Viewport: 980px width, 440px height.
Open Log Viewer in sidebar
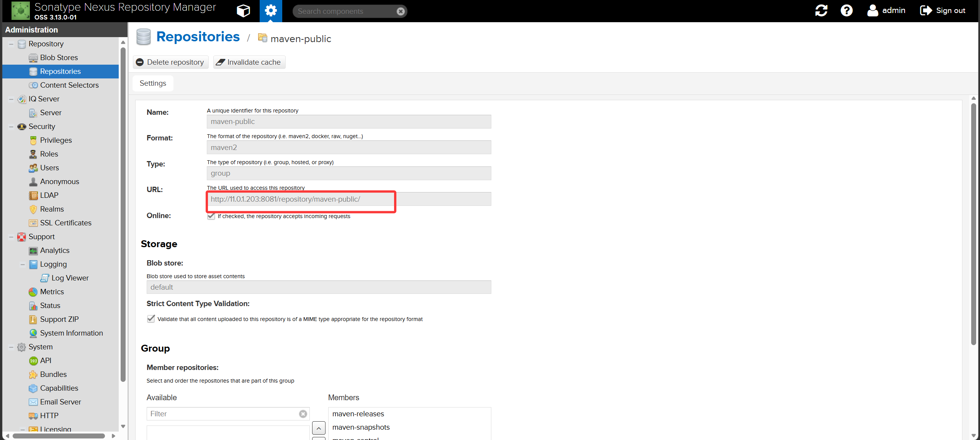point(70,278)
